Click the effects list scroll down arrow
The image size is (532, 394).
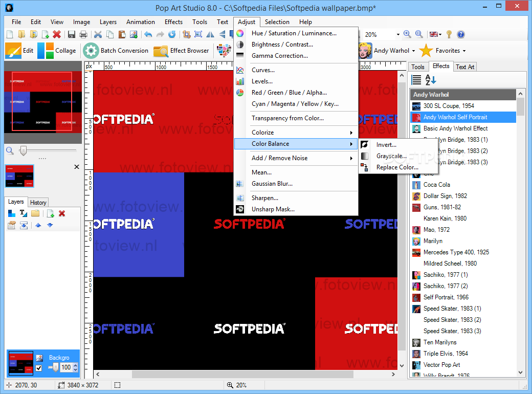point(520,373)
